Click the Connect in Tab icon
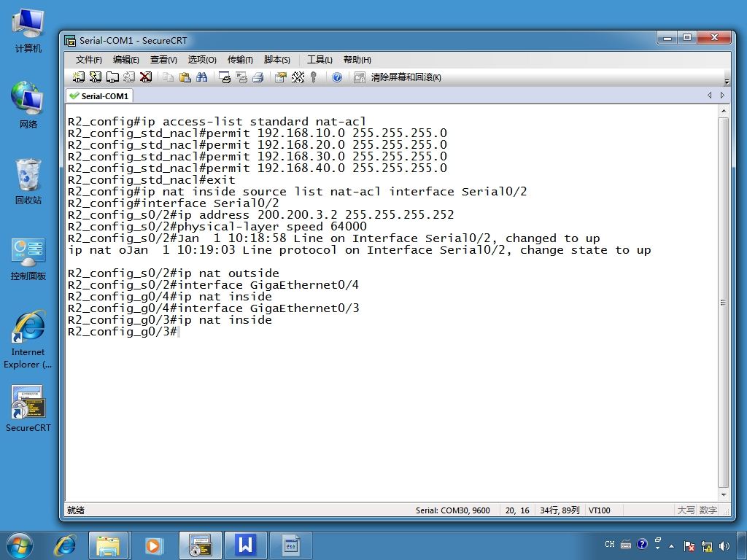 pyautogui.click(x=112, y=77)
